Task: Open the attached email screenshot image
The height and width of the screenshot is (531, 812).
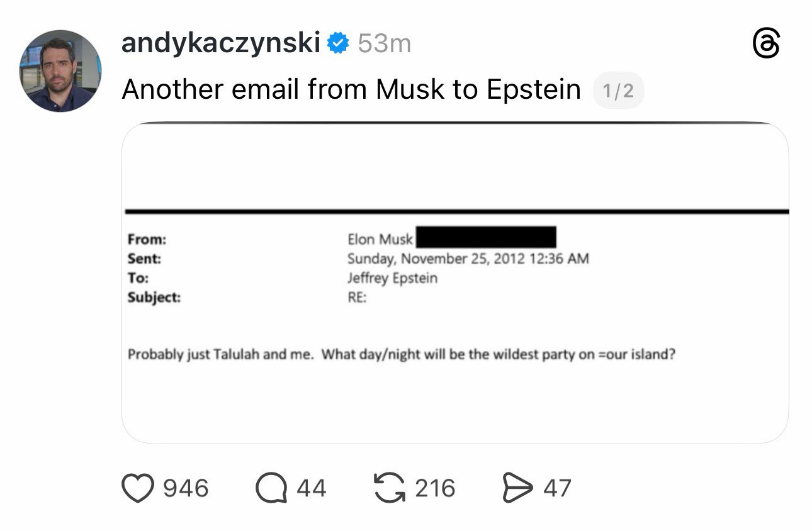Action: tap(454, 283)
